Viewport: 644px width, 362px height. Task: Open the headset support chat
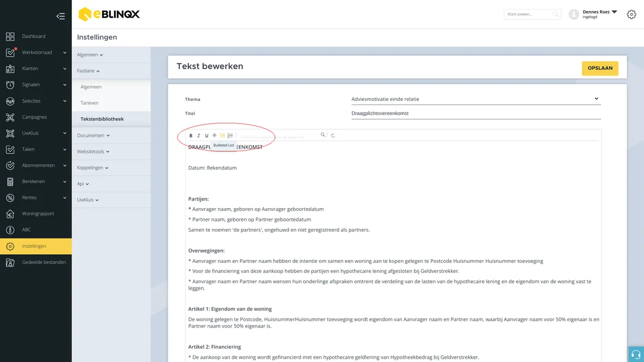click(636, 354)
